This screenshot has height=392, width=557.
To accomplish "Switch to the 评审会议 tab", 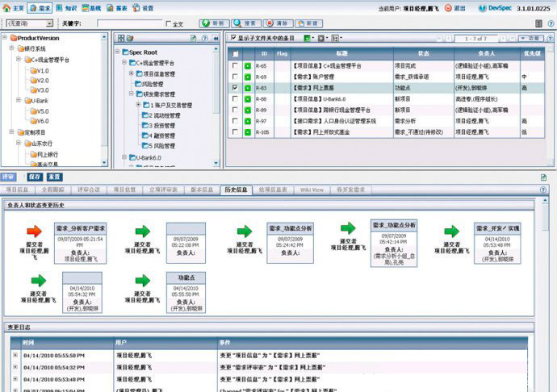I will click(x=88, y=190).
